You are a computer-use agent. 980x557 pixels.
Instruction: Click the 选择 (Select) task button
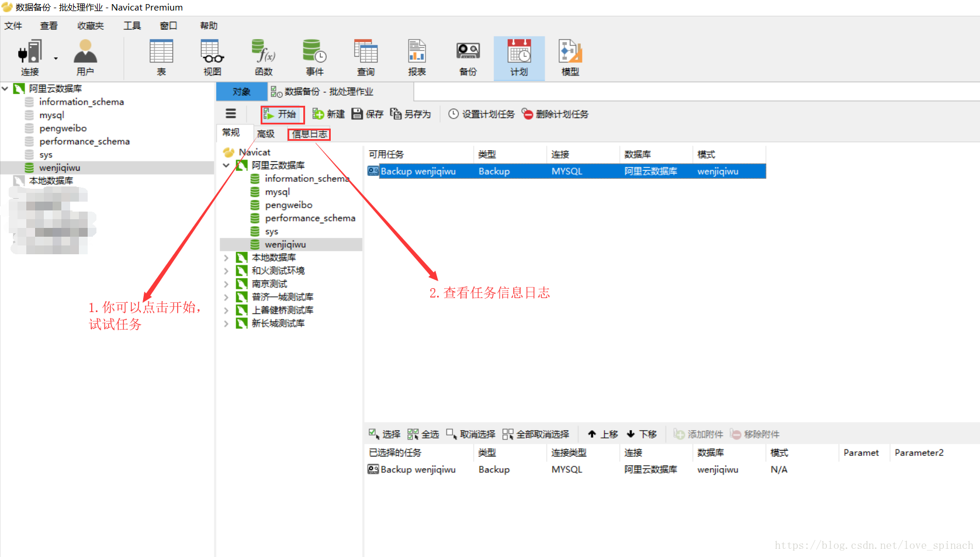(x=385, y=434)
